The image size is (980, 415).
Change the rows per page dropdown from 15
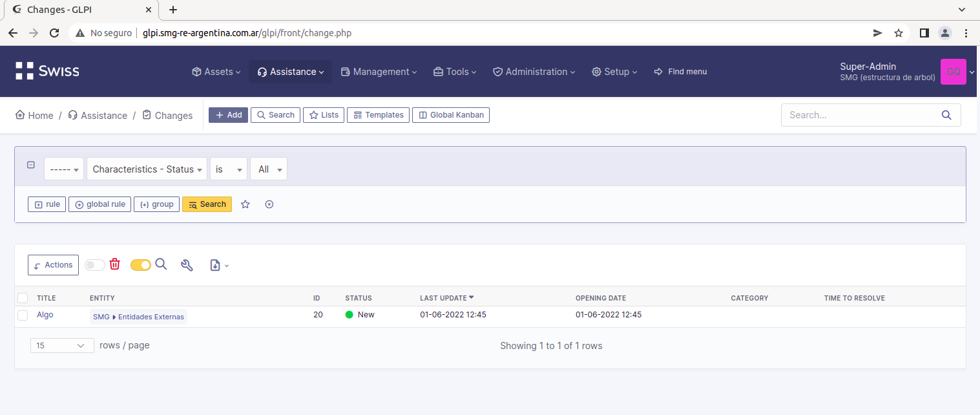(61, 345)
